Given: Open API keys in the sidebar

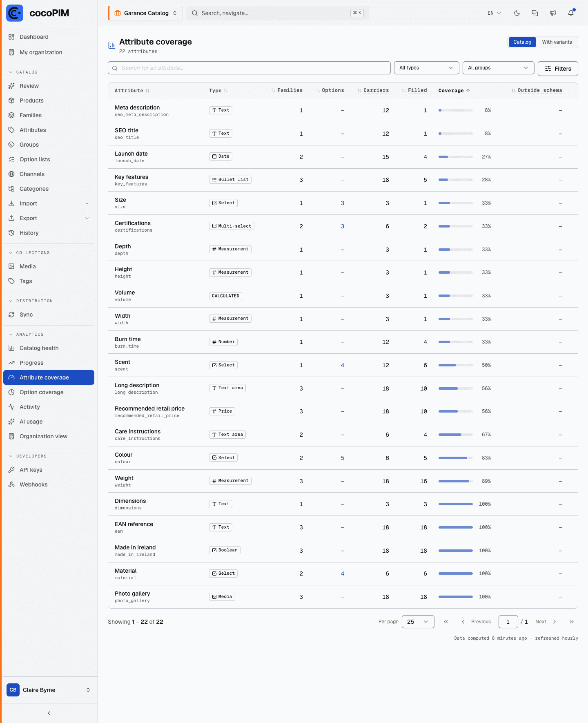Looking at the screenshot, I should point(49,470).
